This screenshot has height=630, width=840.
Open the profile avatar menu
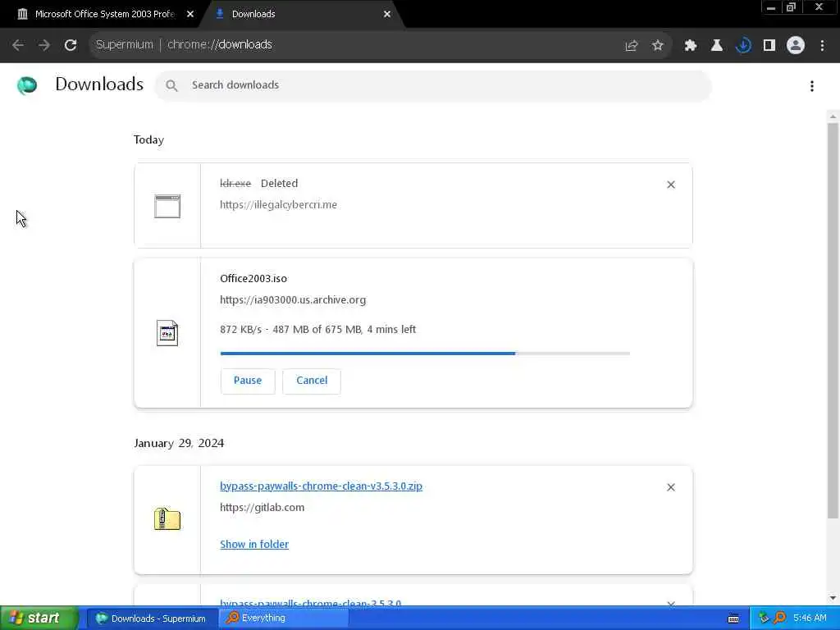click(x=796, y=46)
